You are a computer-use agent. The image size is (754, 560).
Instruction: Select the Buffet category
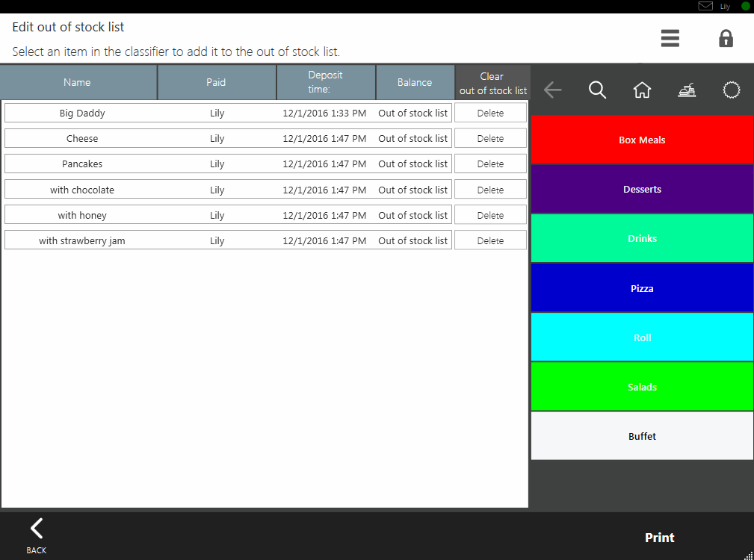[x=642, y=436]
